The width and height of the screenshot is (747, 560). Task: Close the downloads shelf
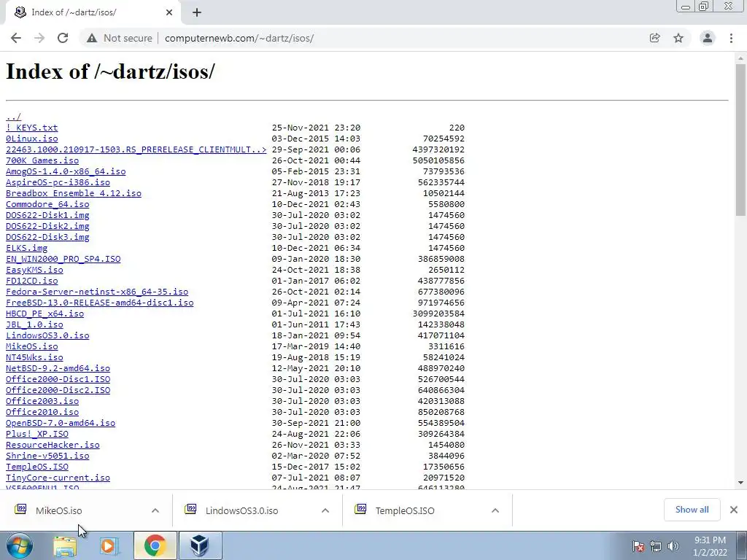click(734, 510)
